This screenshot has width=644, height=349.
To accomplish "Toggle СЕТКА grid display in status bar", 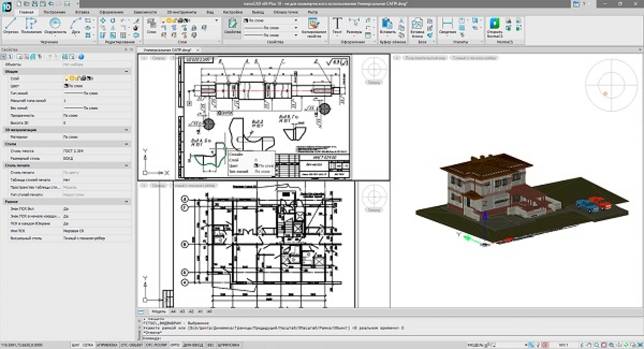I will [x=88, y=345].
